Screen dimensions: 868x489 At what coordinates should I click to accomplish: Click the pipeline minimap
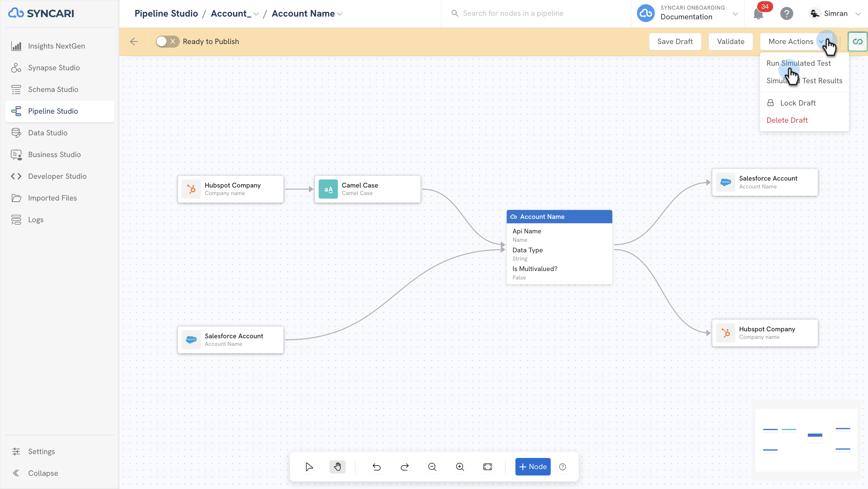point(806,440)
